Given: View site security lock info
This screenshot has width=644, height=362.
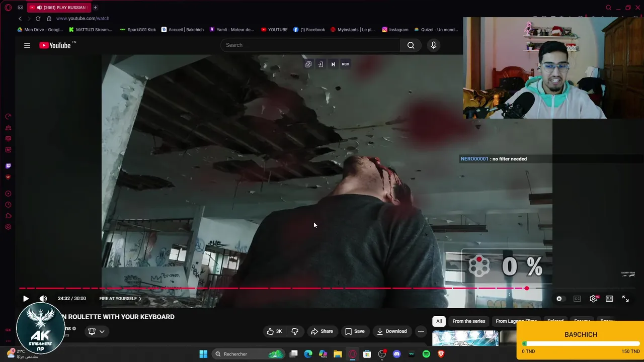Looking at the screenshot, I should pos(49,19).
